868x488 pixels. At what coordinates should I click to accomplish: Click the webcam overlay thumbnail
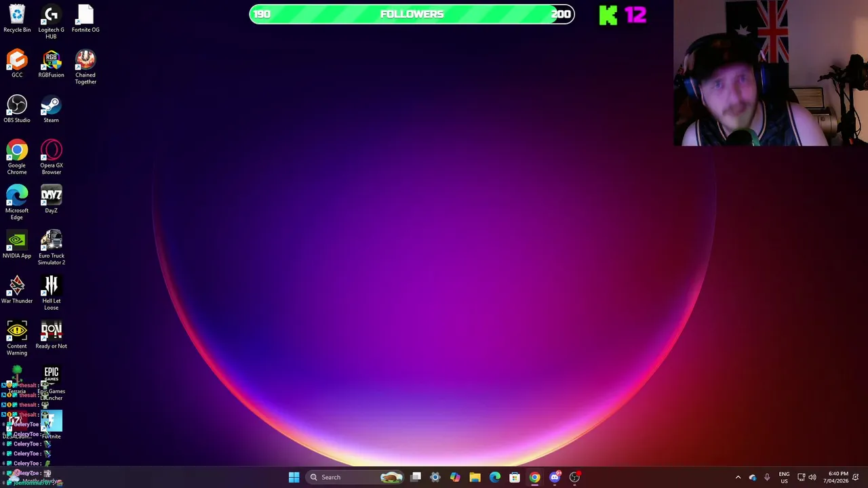click(x=770, y=73)
